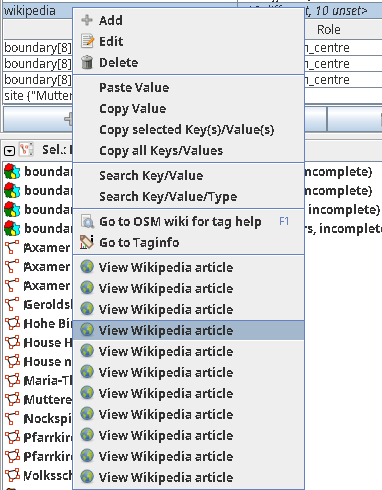This screenshot has height=490, width=382.
Task: Choose Edit from the context menu
Action: pos(188,41)
